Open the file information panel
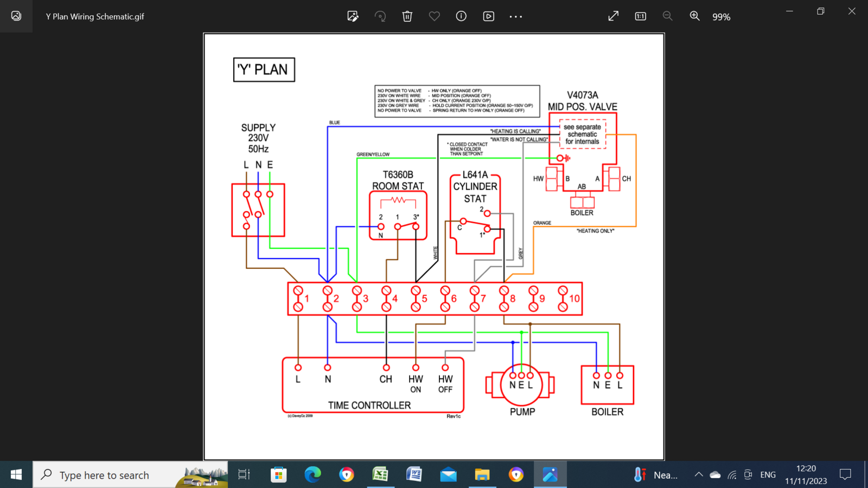This screenshot has height=488, width=868. click(461, 16)
